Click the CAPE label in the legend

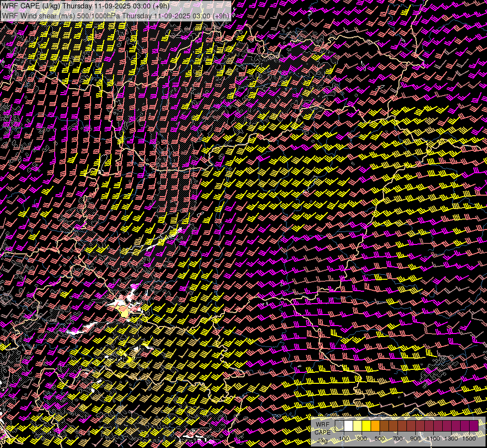pos(322,433)
